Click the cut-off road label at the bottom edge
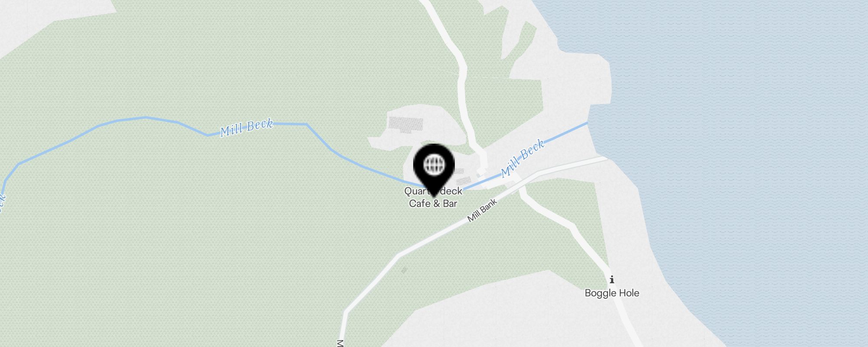 (340, 344)
